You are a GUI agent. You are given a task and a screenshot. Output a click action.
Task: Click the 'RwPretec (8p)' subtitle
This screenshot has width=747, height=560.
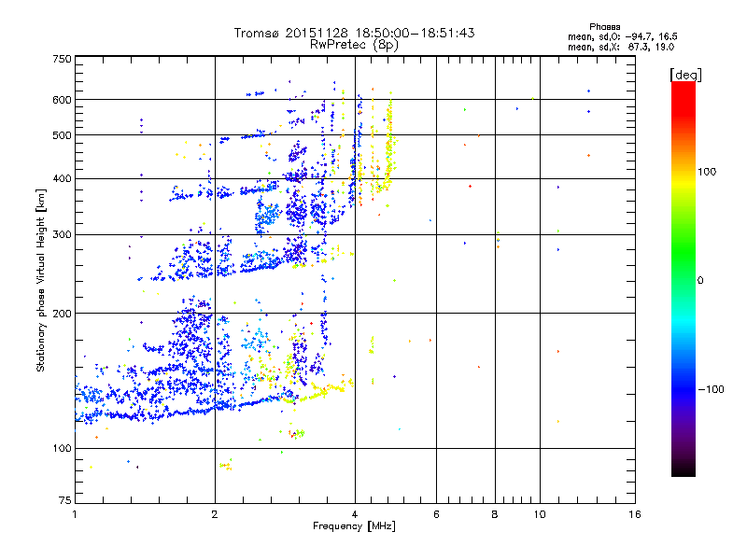354,45
